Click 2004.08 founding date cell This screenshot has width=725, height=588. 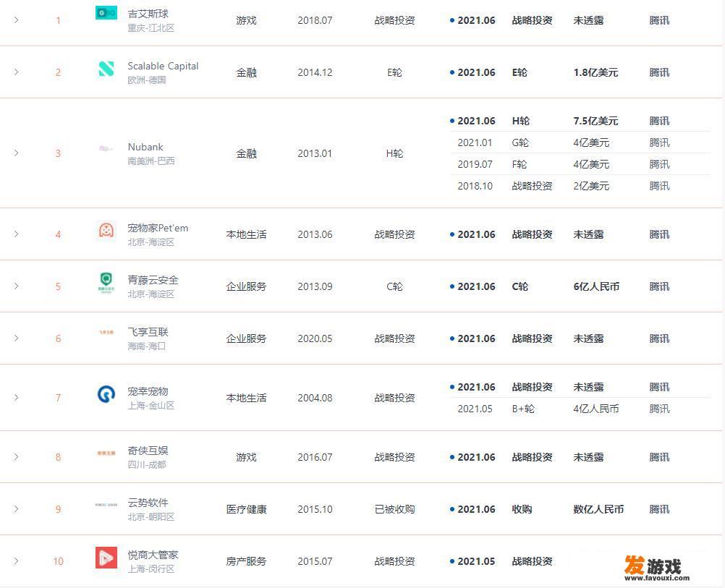pos(315,398)
